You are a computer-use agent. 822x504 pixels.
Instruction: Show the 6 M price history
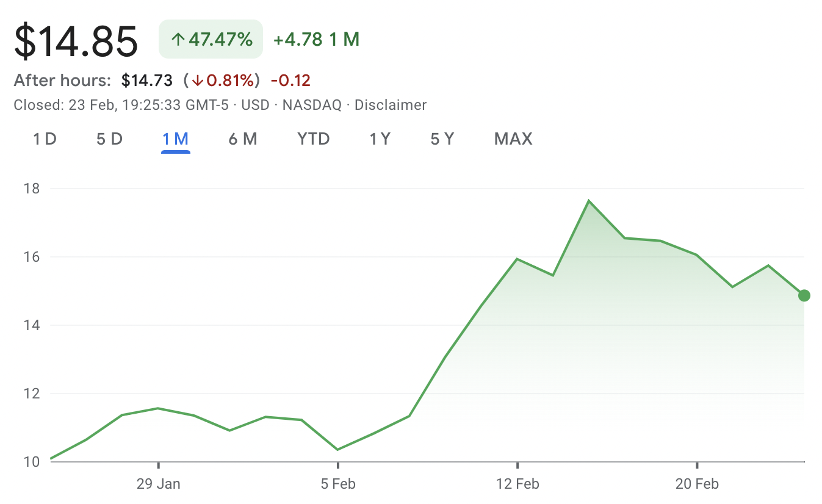[242, 139]
